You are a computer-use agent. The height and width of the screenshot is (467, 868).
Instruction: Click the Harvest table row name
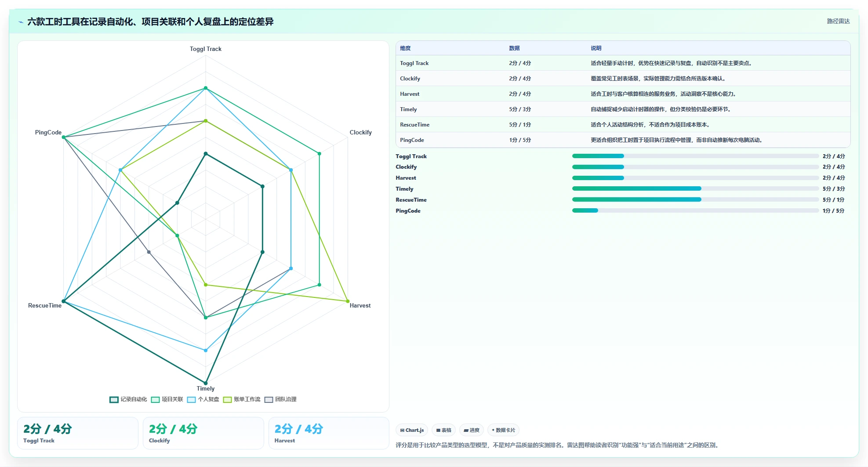click(410, 94)
